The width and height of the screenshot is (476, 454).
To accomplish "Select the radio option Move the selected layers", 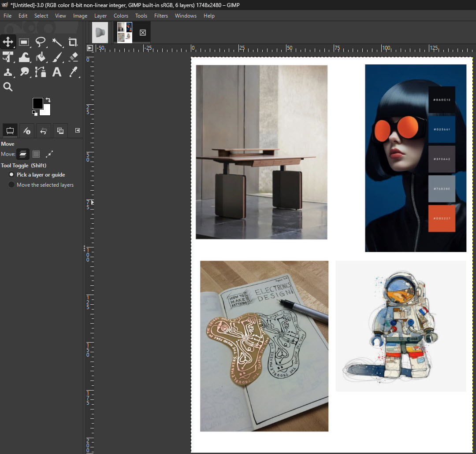I will (x=11, y=185).
